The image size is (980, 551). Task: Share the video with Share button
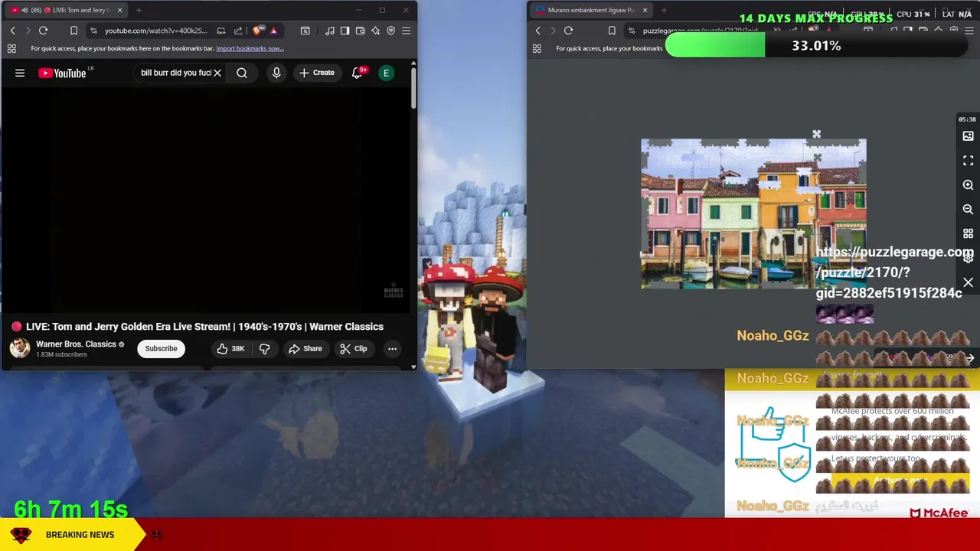pos(305,349)
